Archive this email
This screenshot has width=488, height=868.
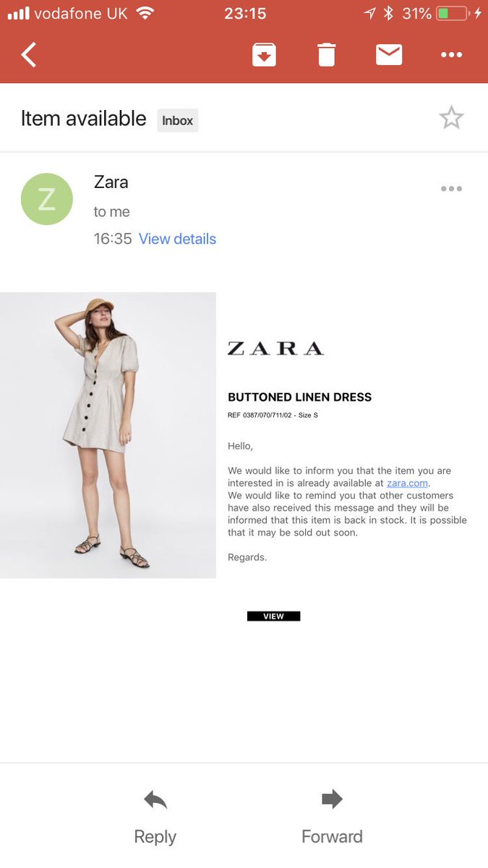tap(264, 55)
